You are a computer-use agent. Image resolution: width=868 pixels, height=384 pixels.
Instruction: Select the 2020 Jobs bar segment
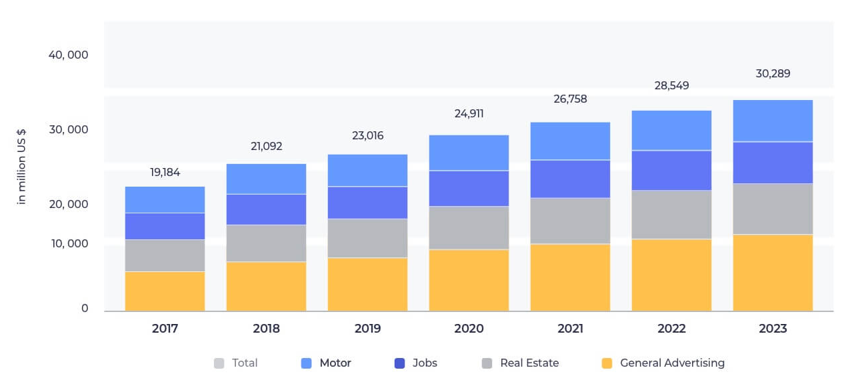pos(469,189)
